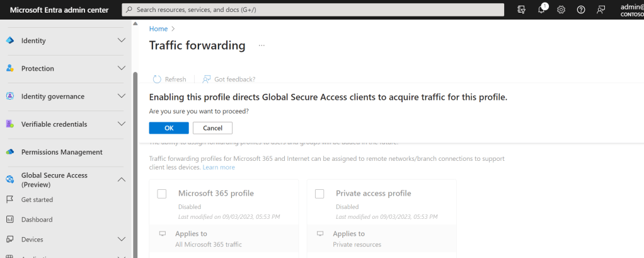Viewport: 644px width, 258px height.
Task: Click the notifications bell icon
Action: [541, 9]
